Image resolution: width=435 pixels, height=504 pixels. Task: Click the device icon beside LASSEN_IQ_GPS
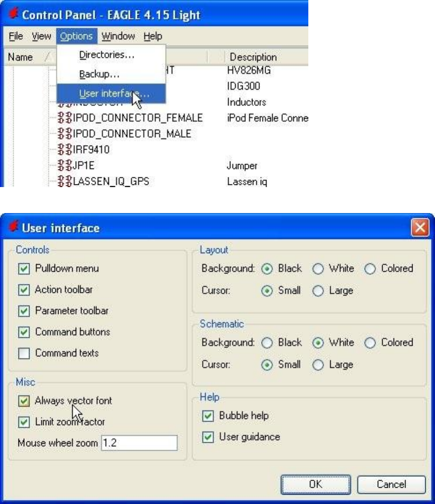tap(65, 181)
